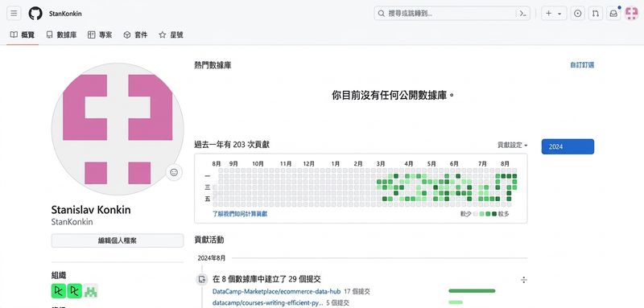644x308 pixels.
Task: Open the hamburger navigation menu
Action: tap(14, 14)
